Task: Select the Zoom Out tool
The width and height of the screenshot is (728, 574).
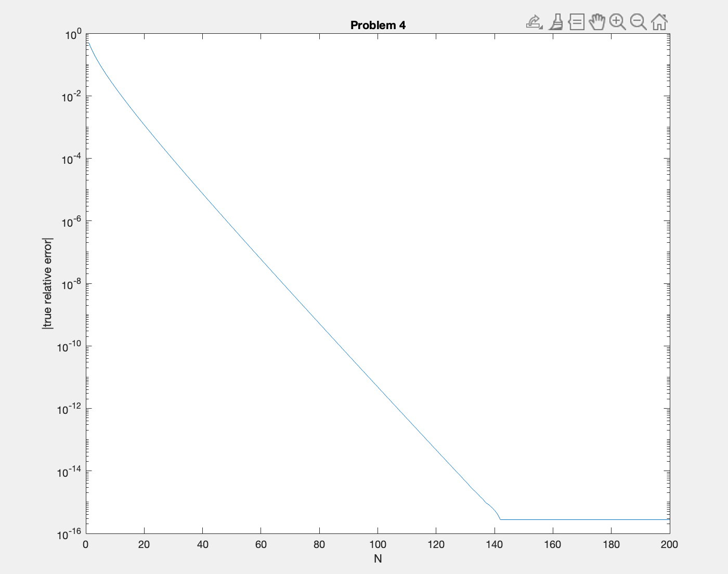Action: click(638, 22)
